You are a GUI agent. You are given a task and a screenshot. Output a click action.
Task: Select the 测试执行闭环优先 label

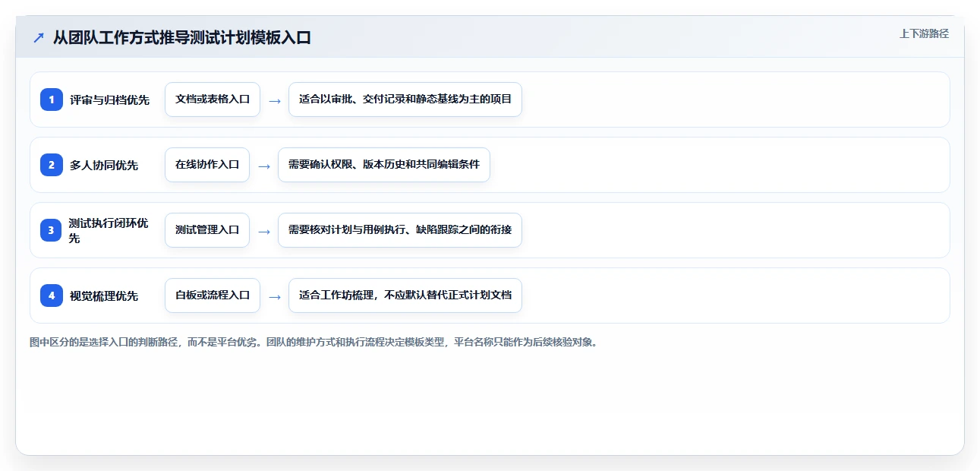click(x=109, y=230)
